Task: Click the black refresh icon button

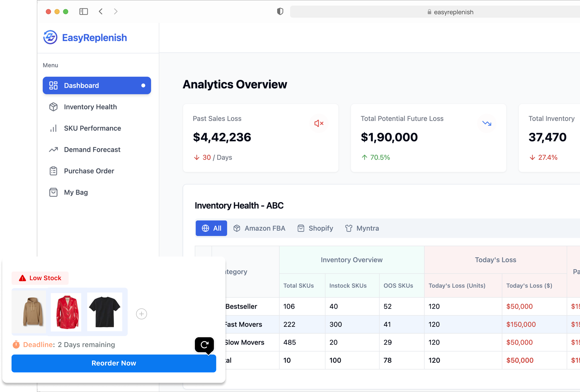Action: coord(204,345)
